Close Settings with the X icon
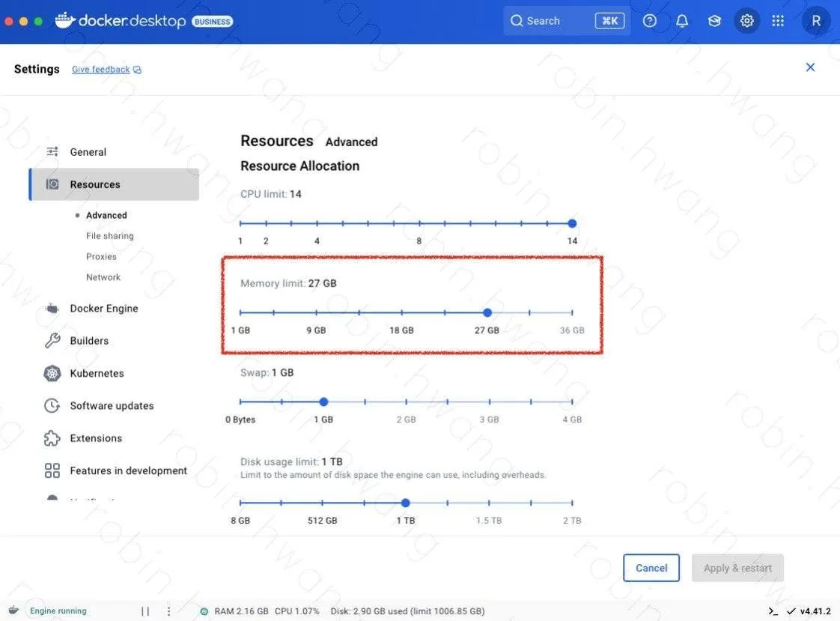This screenshot has width=840, height=621. pos(810,67)
